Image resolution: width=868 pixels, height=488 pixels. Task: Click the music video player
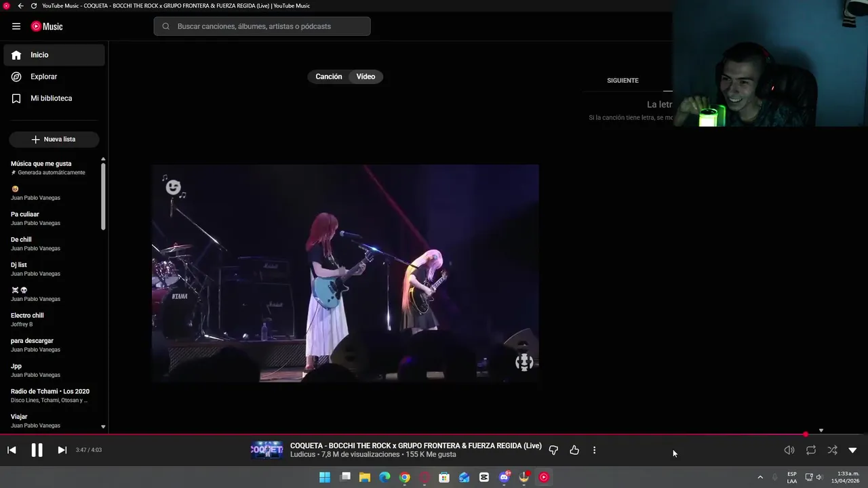pyautogui.click(x=345, y=273)
